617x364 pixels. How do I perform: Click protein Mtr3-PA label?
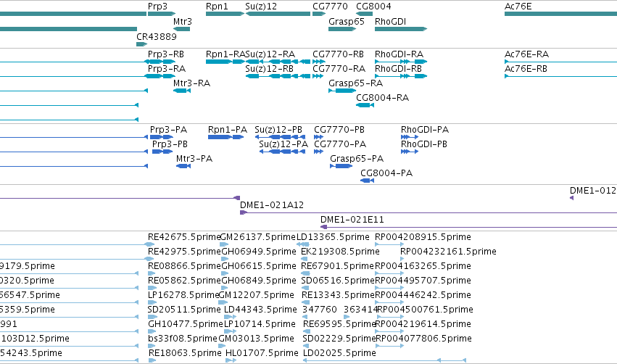(194, 159)
